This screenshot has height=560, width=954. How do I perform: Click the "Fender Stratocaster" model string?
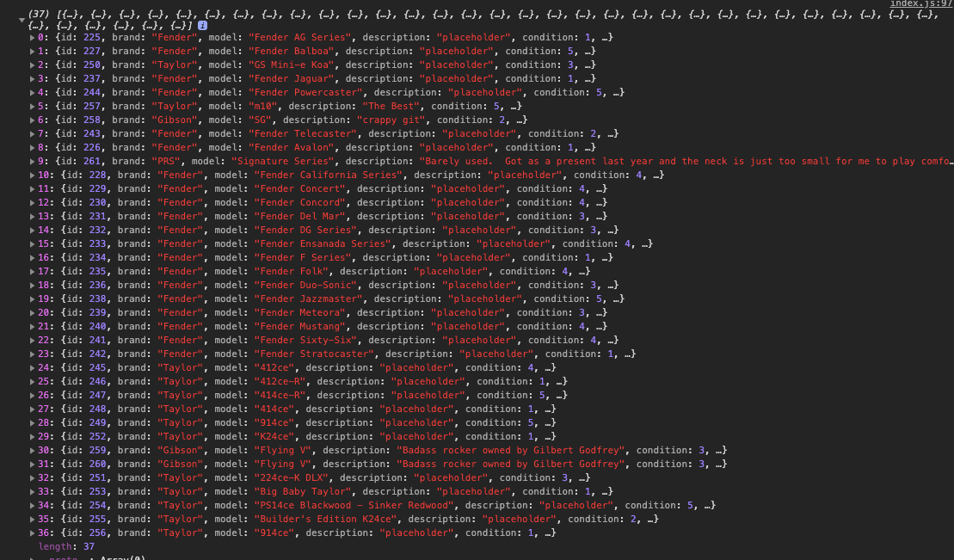click(x=314, y=354)
